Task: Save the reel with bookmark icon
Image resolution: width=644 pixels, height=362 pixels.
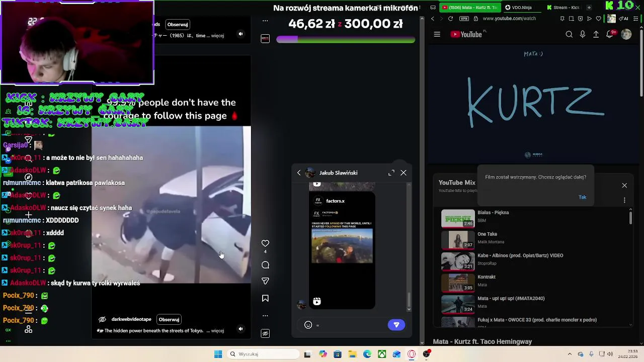Action: [265, 298]
